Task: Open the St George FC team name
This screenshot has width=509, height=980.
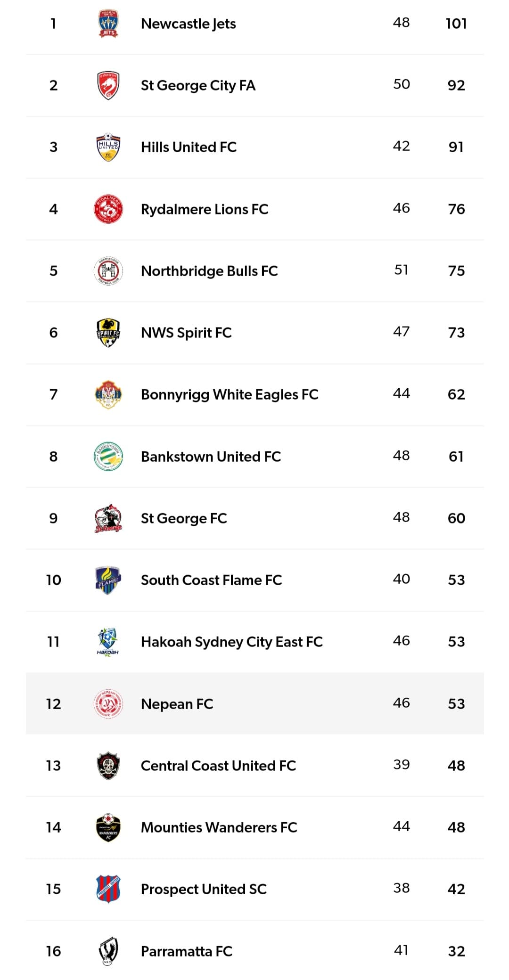Action: point(184,518)
